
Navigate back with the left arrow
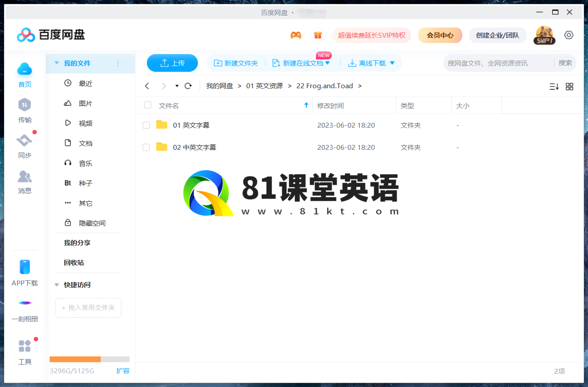click(x=147, y=86)
